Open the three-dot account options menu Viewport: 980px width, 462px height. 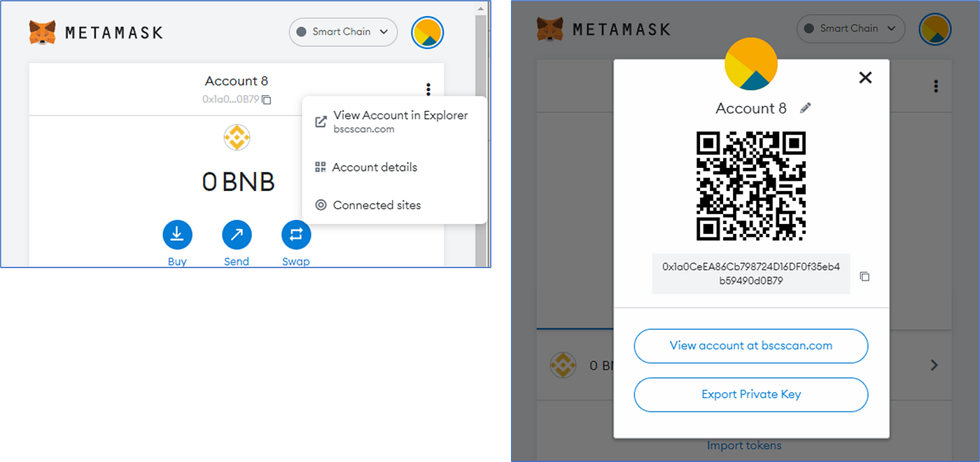coord(428,90)
